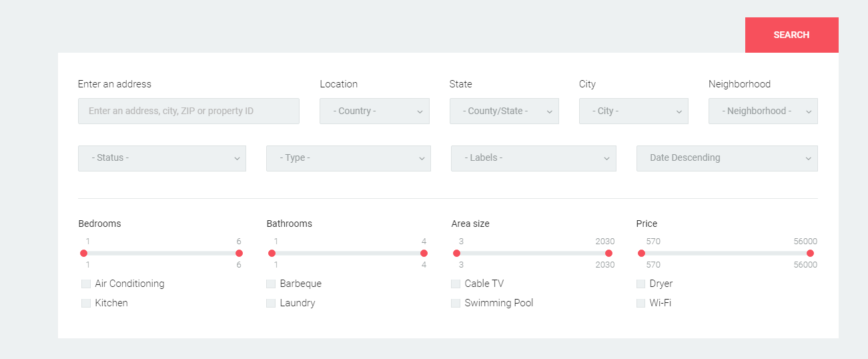Open the Date Descending sort dropdown
Viewport: 868px width, 359px height.
click(727, 158)
